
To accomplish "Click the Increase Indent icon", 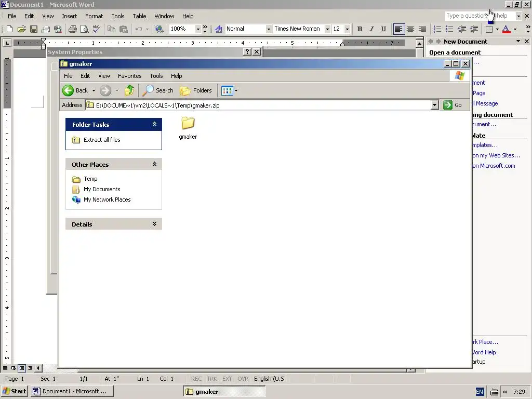I will pos(474,29).
